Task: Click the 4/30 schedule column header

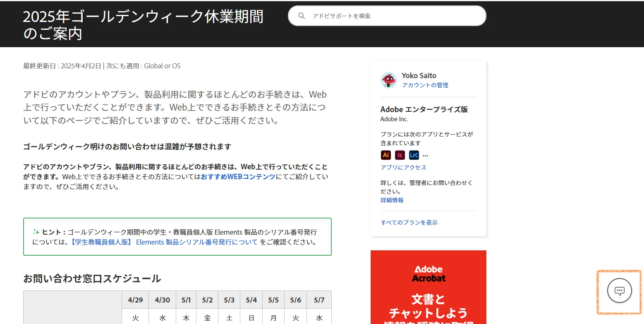Action: point(163,300)
